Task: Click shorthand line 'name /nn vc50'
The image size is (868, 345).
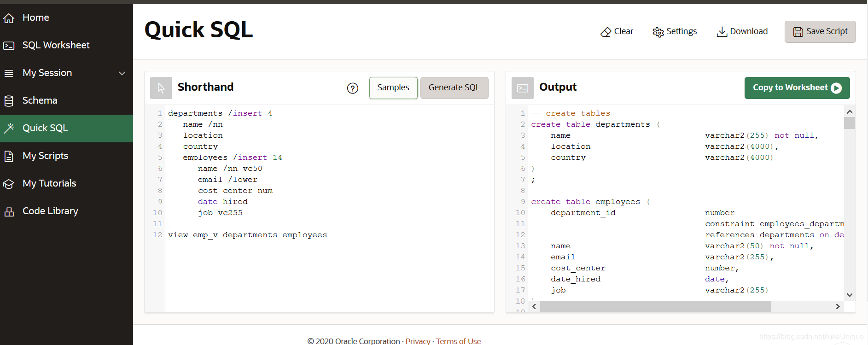Action: [230, 169]
